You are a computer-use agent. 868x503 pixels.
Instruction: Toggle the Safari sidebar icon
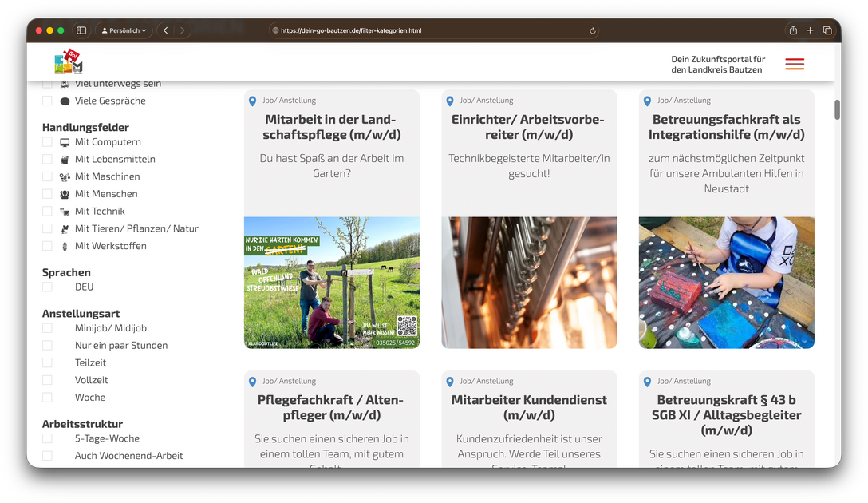tap(81, 30)
